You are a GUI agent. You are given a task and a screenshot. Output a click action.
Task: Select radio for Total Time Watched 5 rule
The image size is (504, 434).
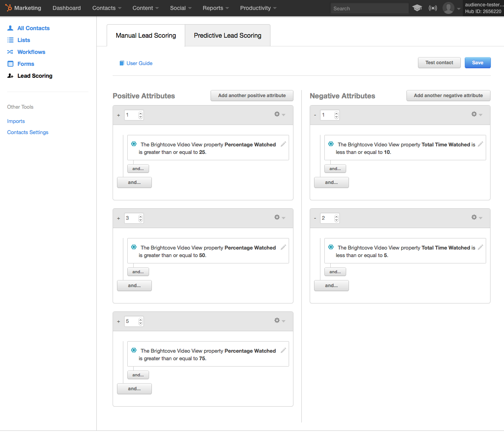point(331,247)
